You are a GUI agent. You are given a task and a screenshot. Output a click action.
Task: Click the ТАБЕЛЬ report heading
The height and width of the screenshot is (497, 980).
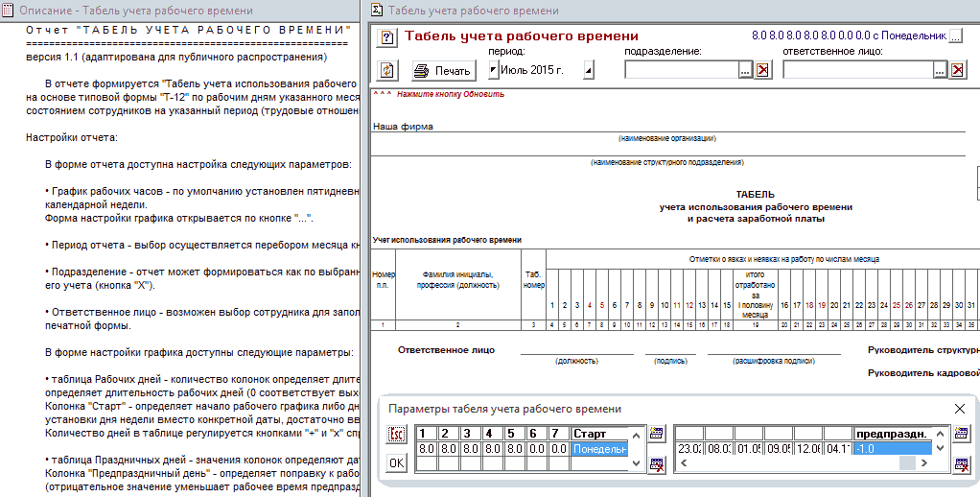(755, 195)
